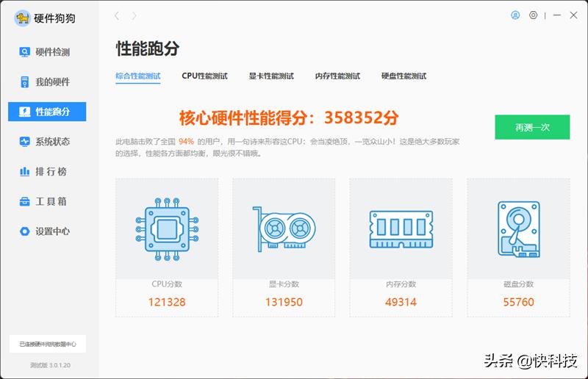Screen dimensions: 588x379
Task: Switch to the CPU性能测试 tab
Action: [205, 76]
